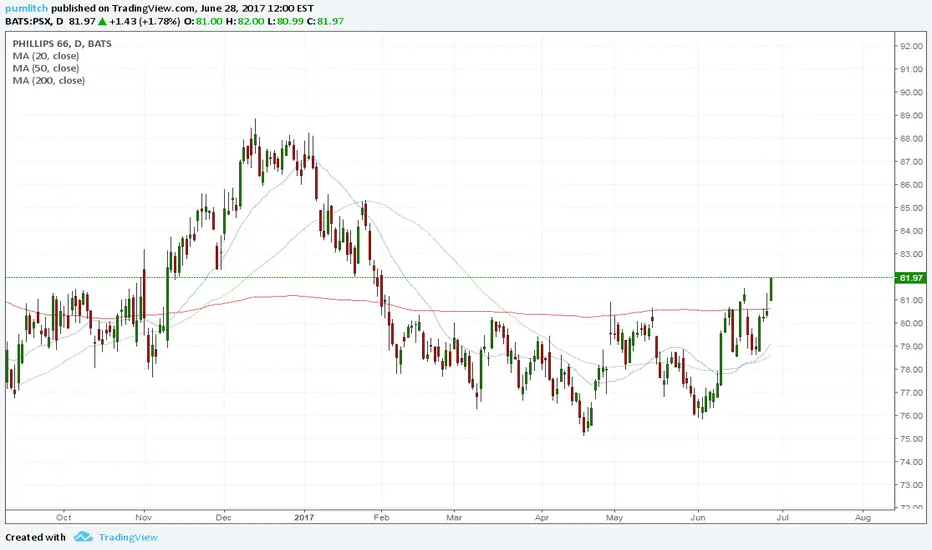
Task: Click the Jul label on time axis
Action: [x=782, y=517]
